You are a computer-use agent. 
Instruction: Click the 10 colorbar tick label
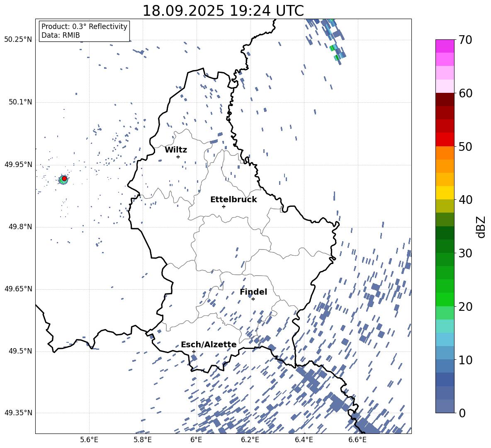[x=465, y=360]
